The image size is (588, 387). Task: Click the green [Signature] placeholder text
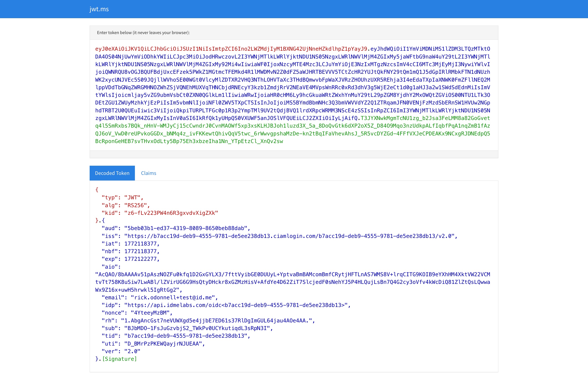click(x=119, y=359)
